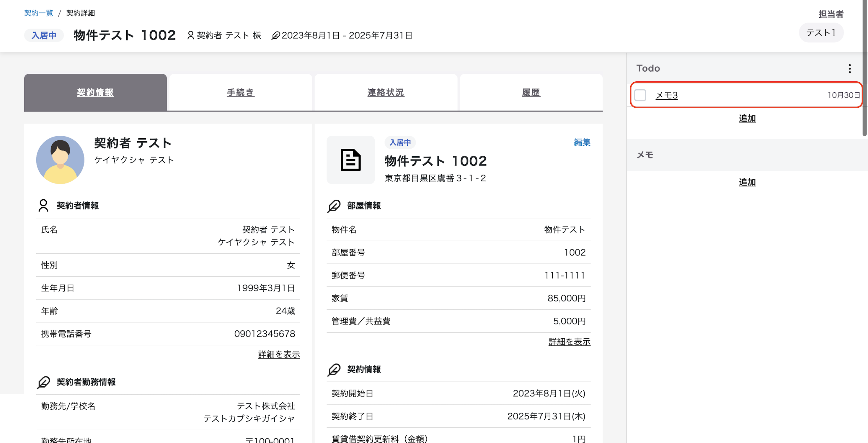868x443 pixels.
Task: Click the feather icon beside right-column 契約情報 heading
Action: (x=334, y=369)
